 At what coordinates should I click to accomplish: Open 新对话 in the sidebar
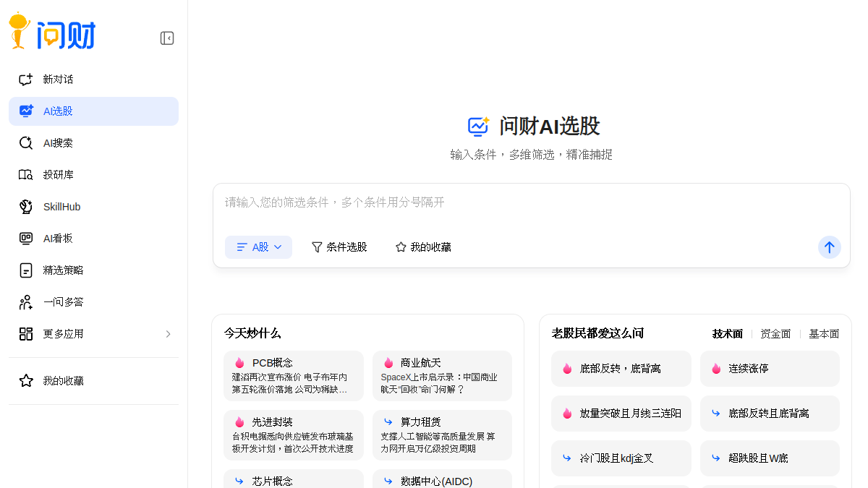click(x=93, y=80)
